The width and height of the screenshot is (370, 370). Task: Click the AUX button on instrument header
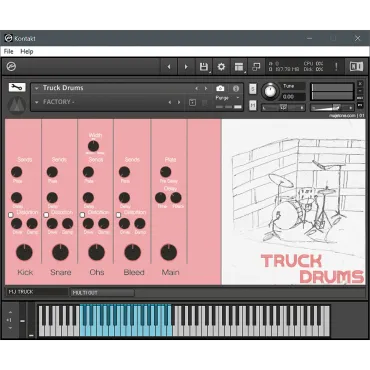360,98
